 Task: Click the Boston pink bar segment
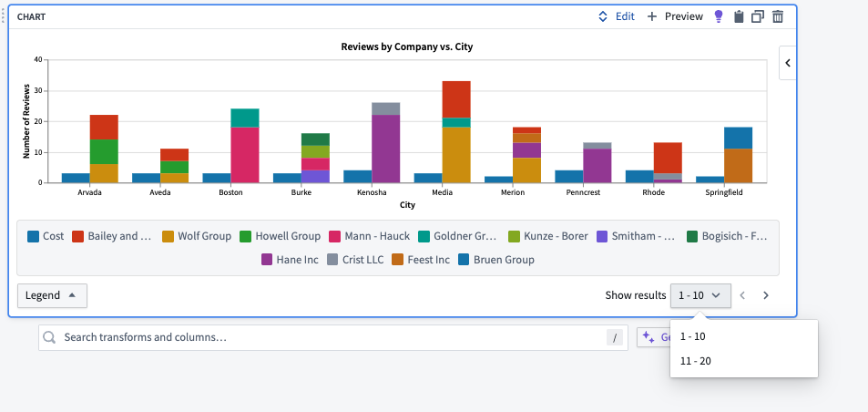point(245,155)
